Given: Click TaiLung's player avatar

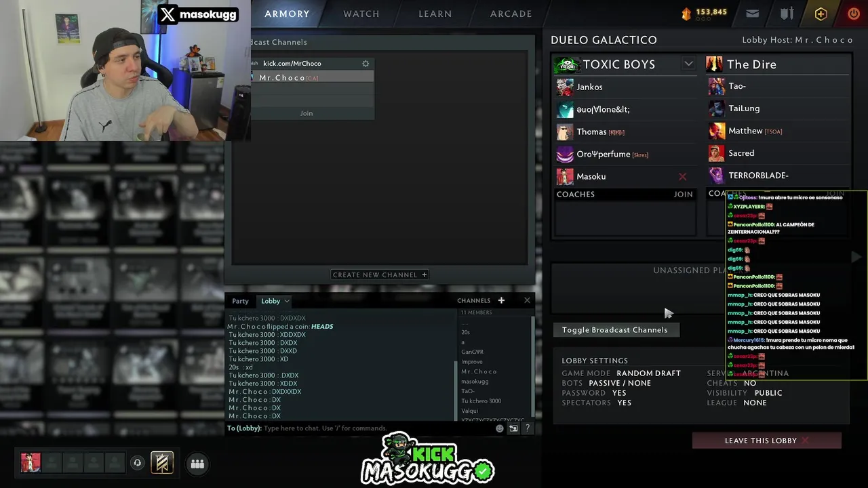Looking at the screenshot, I should 717,108.
